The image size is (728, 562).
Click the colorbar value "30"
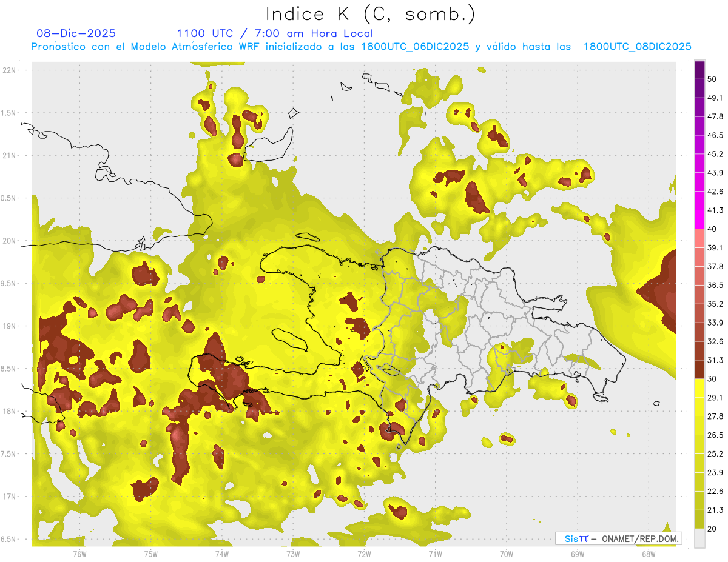point(713,379)
